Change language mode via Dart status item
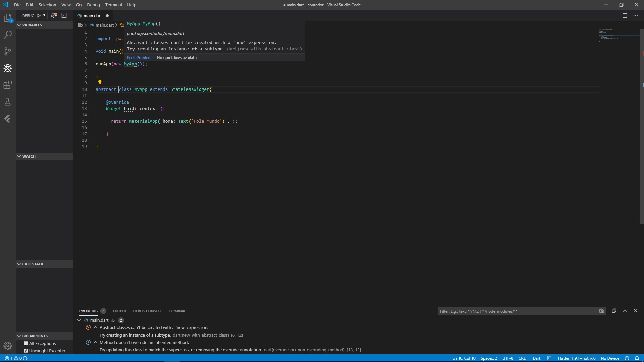Screen dimensions: 644x362 point(537,358)
